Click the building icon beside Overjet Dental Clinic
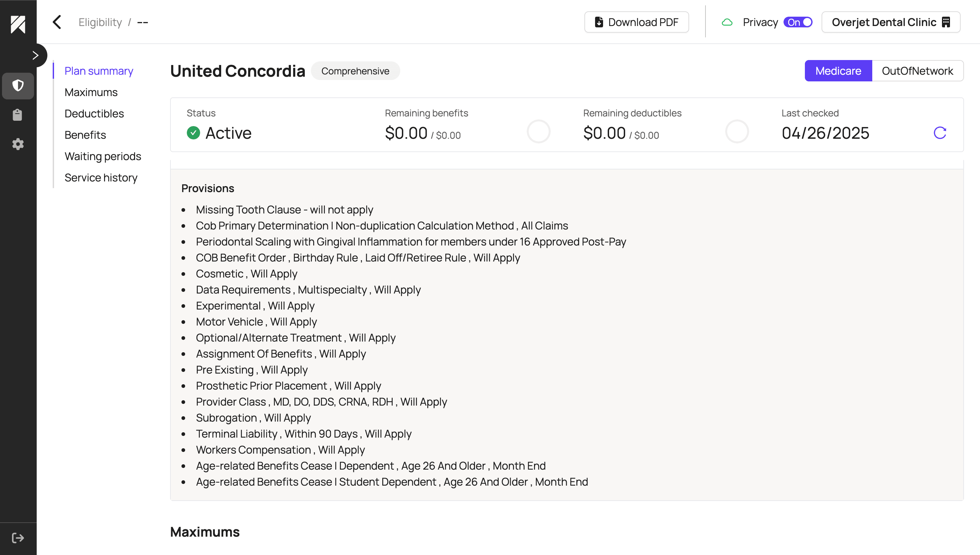Viewport: 980px width, 555px height. click(946, 22)
